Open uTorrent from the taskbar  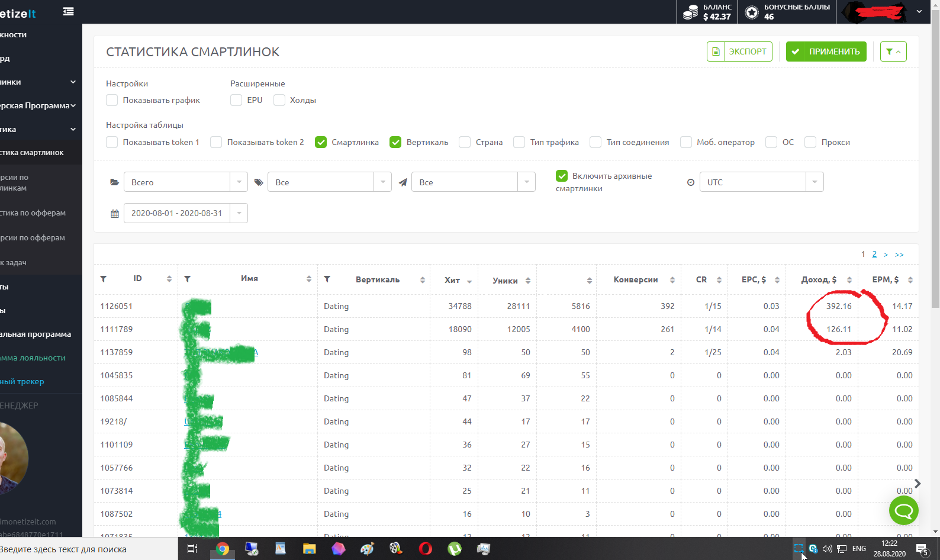coord(455,549)
